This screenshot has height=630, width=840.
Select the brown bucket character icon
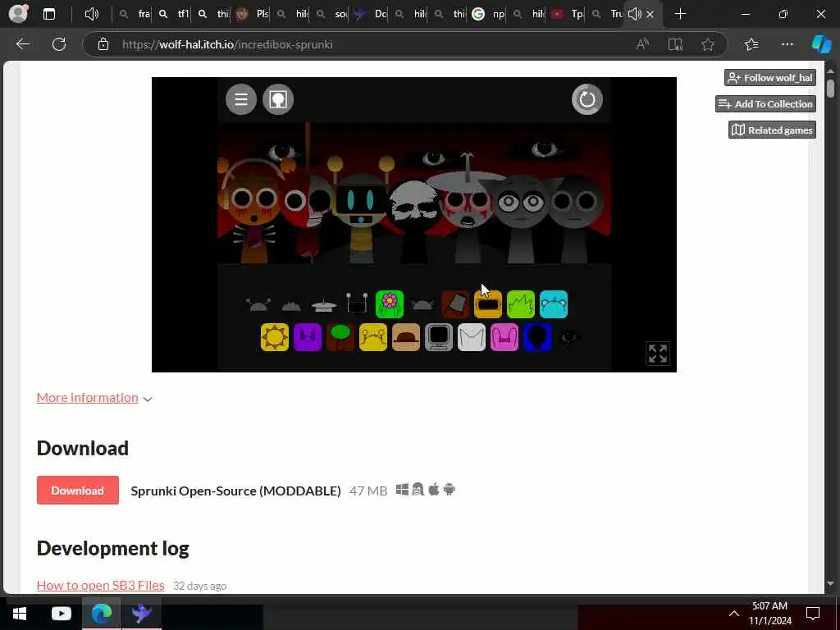click(455, 304)
